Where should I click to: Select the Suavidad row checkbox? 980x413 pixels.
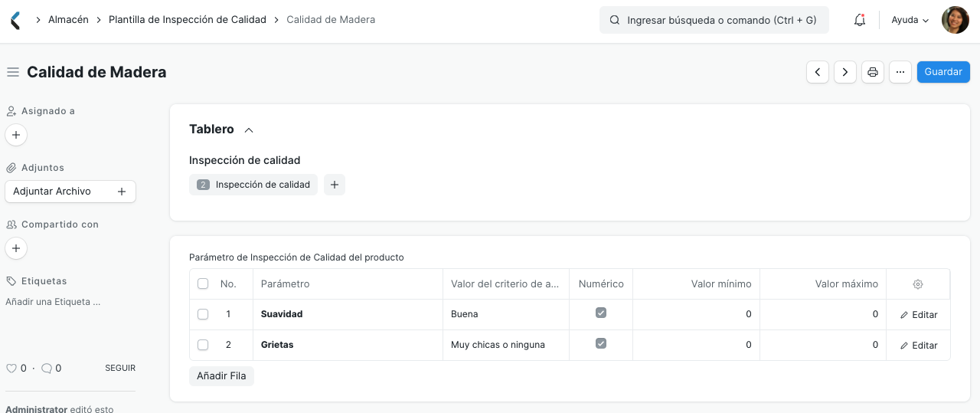pos(203,314)
